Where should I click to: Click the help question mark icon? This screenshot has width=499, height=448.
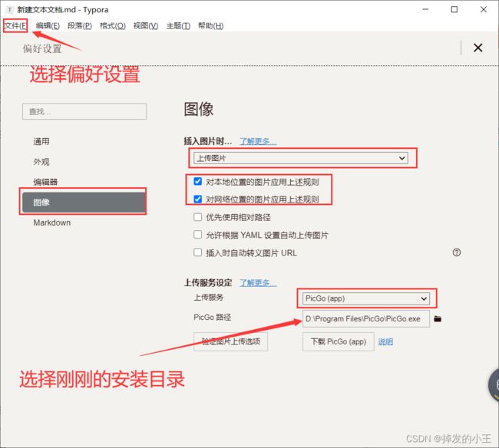[456, 252]
